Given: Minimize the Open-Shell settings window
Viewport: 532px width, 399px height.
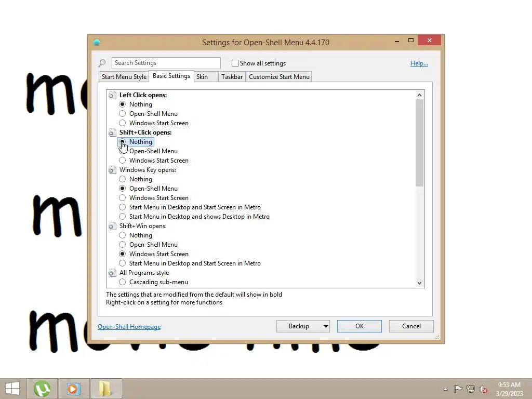Looking at the screenshot, I should pyautogui.click(x=396, y=41).
